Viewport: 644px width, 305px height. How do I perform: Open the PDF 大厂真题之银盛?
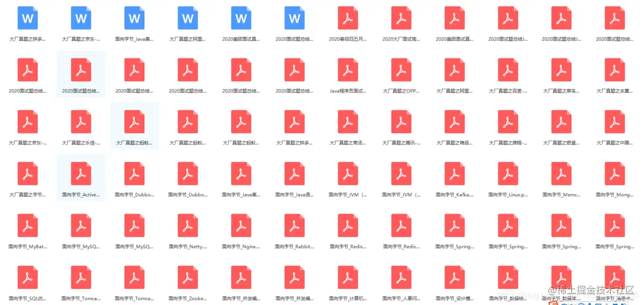[x=561, y=122]
